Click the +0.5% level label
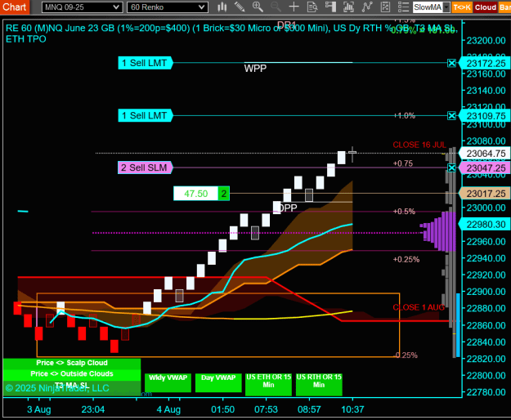511x420 pixels. tap(404, 212)
